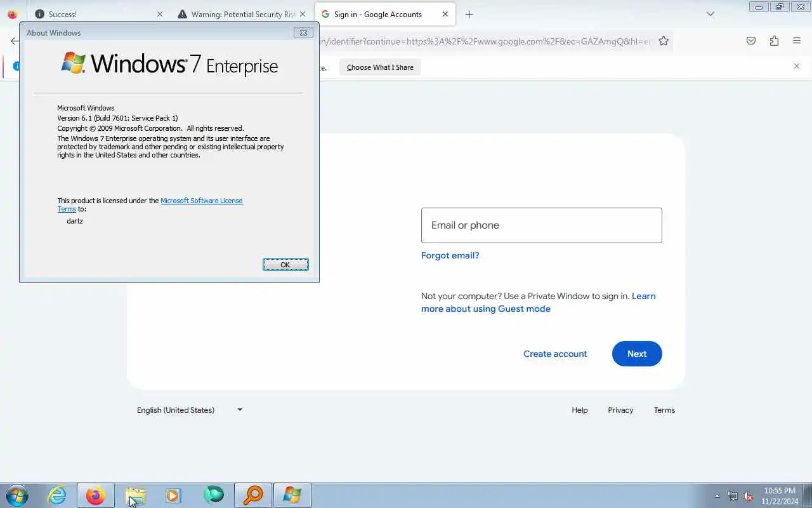Click the Email or phone field
Image resolution: width=812 pixels, height=508 pixels.
[x=541, y=225]
